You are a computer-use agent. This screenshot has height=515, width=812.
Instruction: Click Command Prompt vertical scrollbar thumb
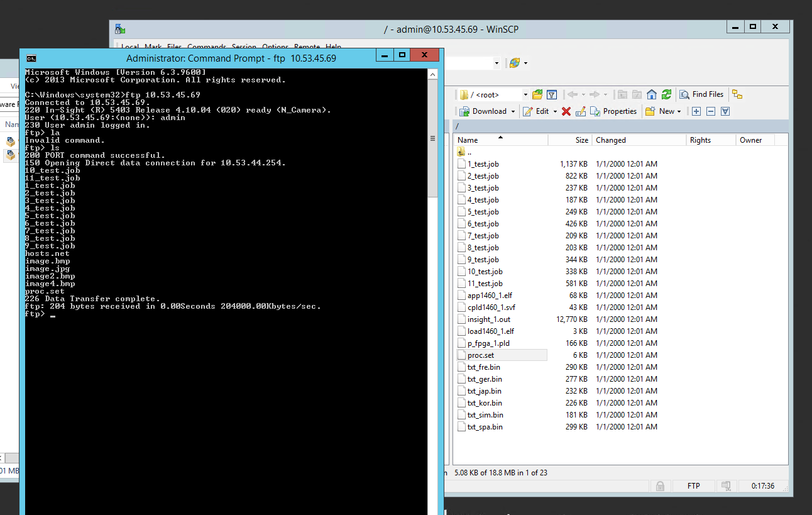pyautogui.click(x=432, y=138)
